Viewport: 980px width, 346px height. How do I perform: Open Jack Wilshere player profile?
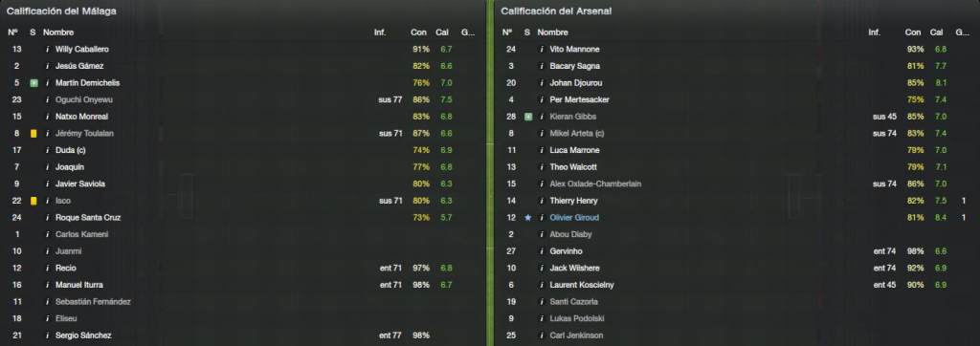point(574,269)
